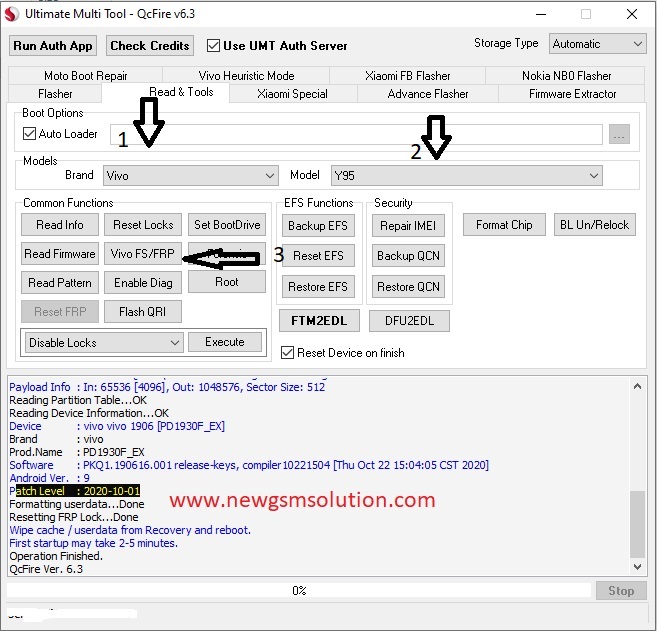Image resolution: width=657 pixels, height=631 pixels.
Task: Click the 'QcFire Ver. 6.3' log line
Action: click(x=46, y=569)
